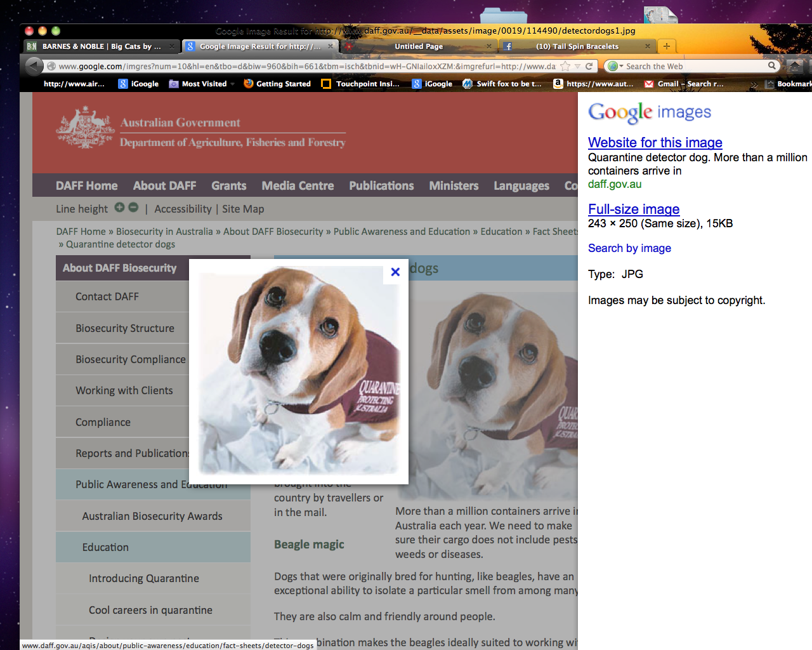Open the URL history dropdown arrow

577,66
